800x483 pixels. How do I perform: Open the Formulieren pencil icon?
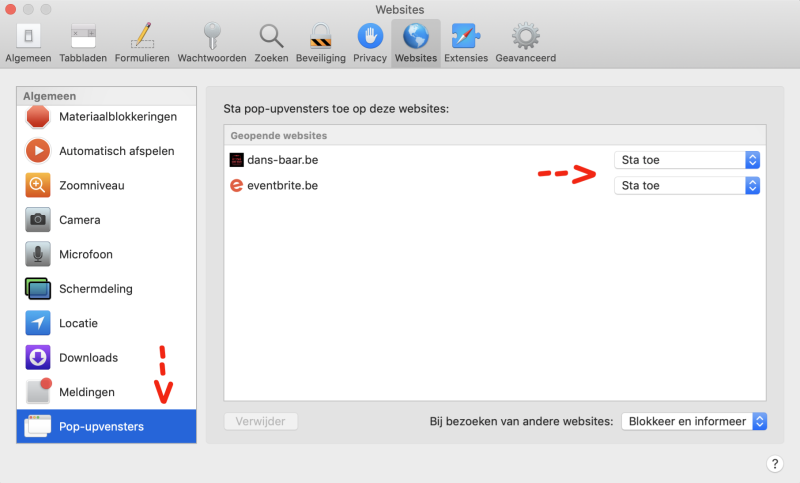tap(142, 36)
